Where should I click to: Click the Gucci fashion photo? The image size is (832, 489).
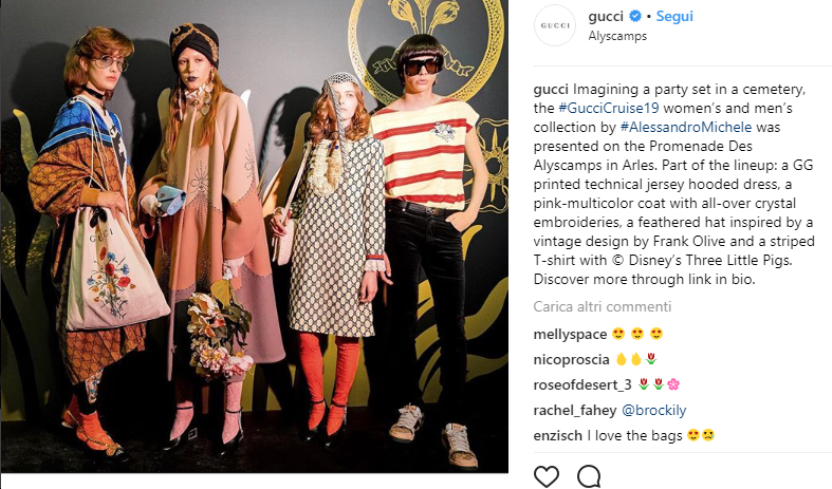tap(254, 236)
